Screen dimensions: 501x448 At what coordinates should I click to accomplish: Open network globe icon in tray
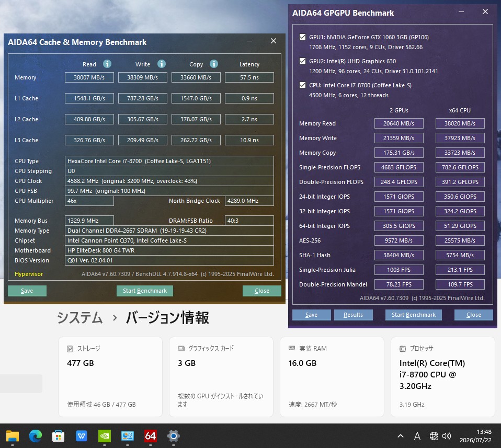tap(434, 436)
